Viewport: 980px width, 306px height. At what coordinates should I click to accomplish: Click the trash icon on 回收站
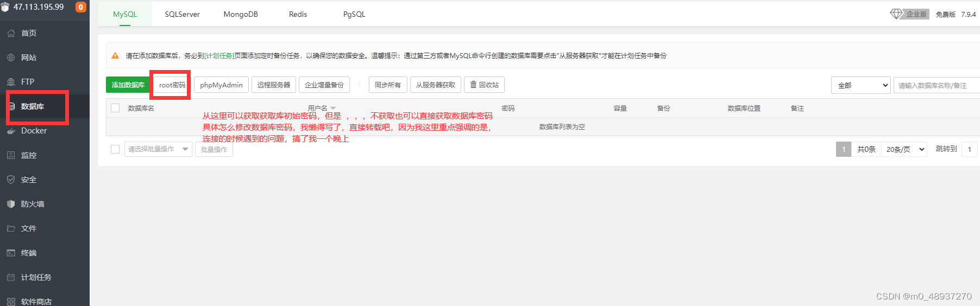click(x=473, y=85)
